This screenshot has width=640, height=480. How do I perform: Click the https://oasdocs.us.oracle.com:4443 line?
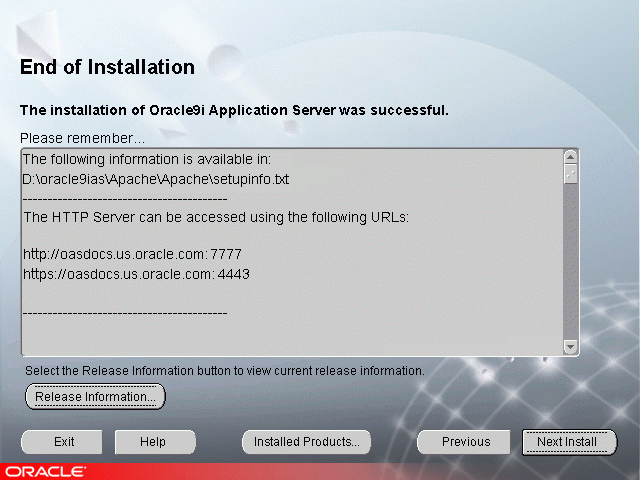136,274
